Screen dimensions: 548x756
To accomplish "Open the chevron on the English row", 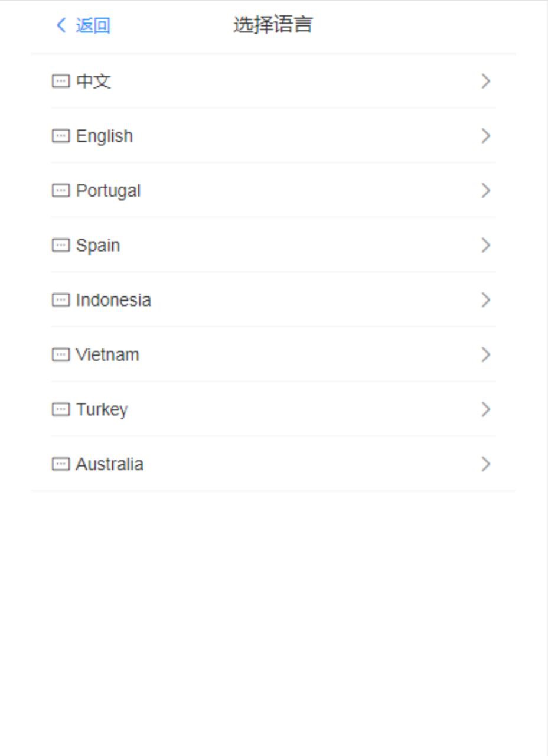I will pyautogui.click(x=485, y=136).
